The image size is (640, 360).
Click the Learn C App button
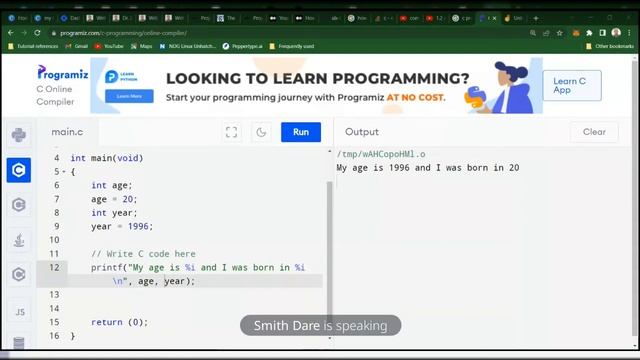572,85
